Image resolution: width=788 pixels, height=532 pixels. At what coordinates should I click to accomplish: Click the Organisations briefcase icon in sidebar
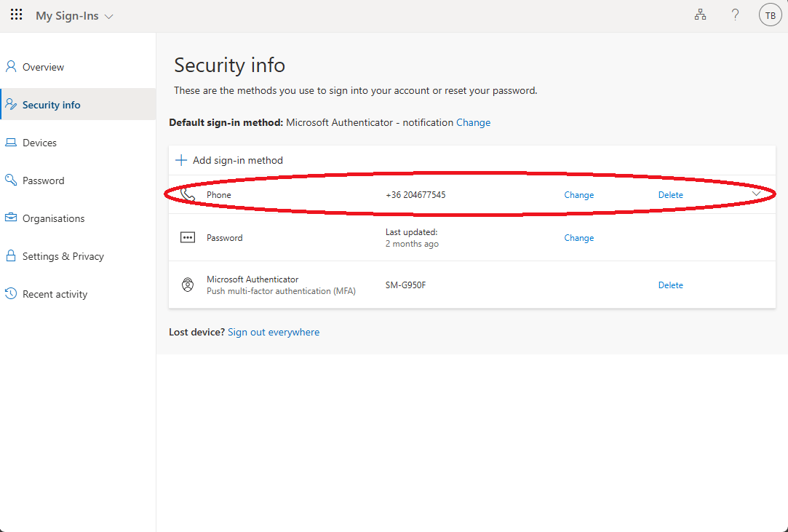click(11, 218)
